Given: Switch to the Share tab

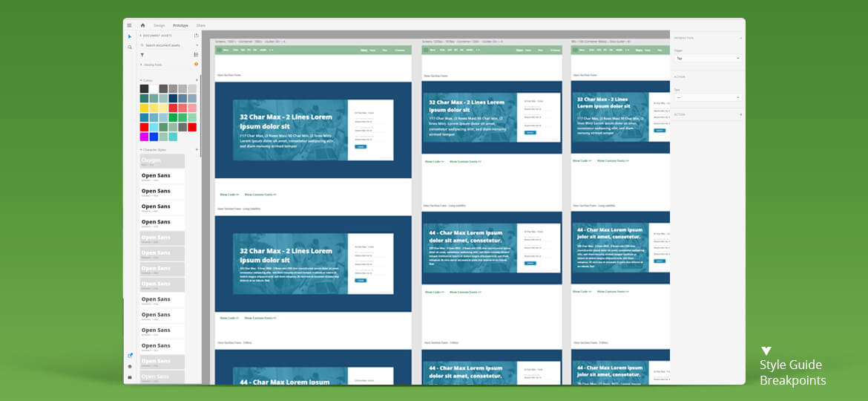Looking at the screenshot, I should pos(201,25).
